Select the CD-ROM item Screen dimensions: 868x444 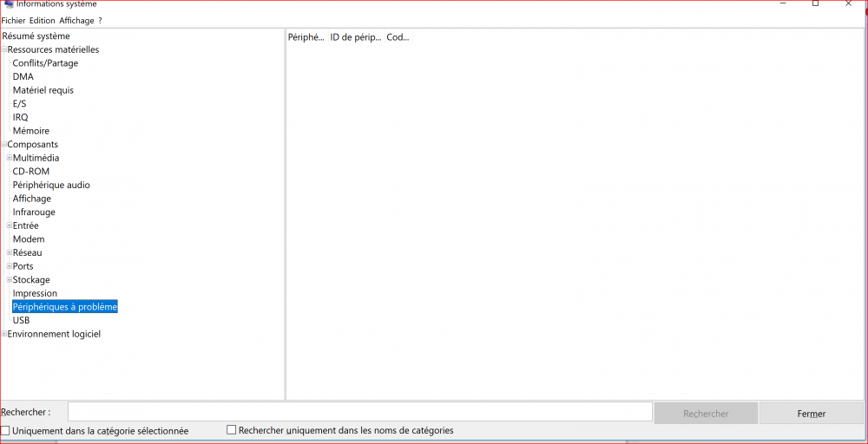point(31,172)
